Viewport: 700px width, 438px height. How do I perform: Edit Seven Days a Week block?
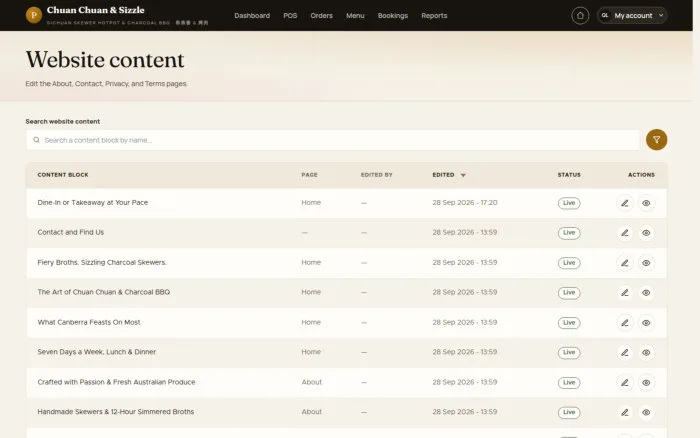(625, 353)
